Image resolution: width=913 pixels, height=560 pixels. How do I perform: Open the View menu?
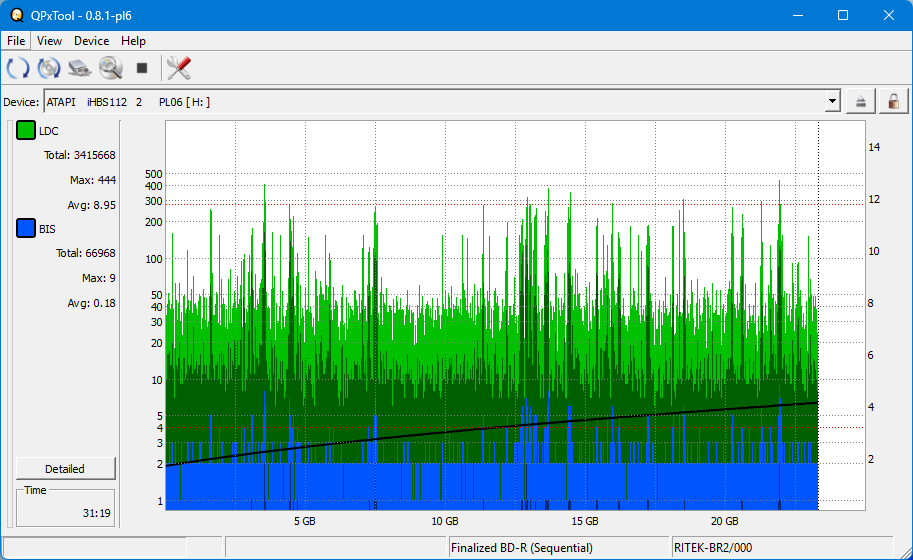click(x=49, y=41)
